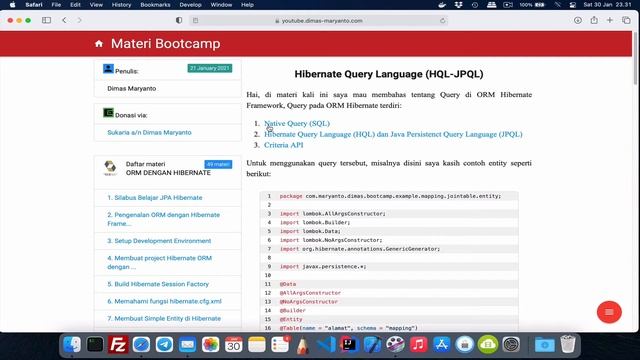The image size is (640, 360).
Task: Show the tab overview icon
Action: pos(626,20)
